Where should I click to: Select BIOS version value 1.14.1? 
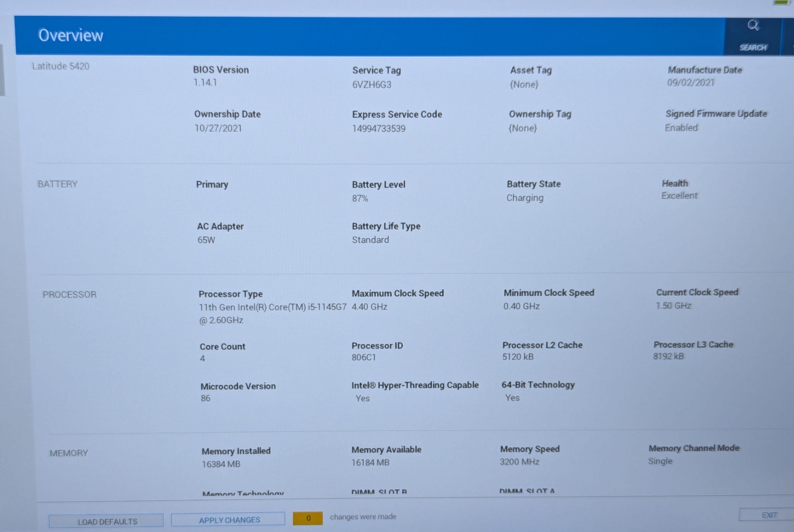(x=205, y=82)
